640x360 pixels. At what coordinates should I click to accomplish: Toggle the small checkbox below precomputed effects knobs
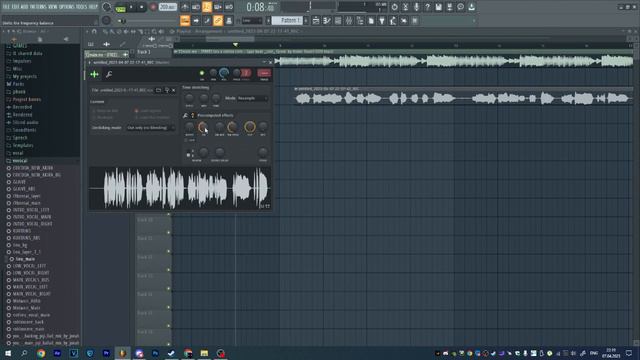pos(186,140)
